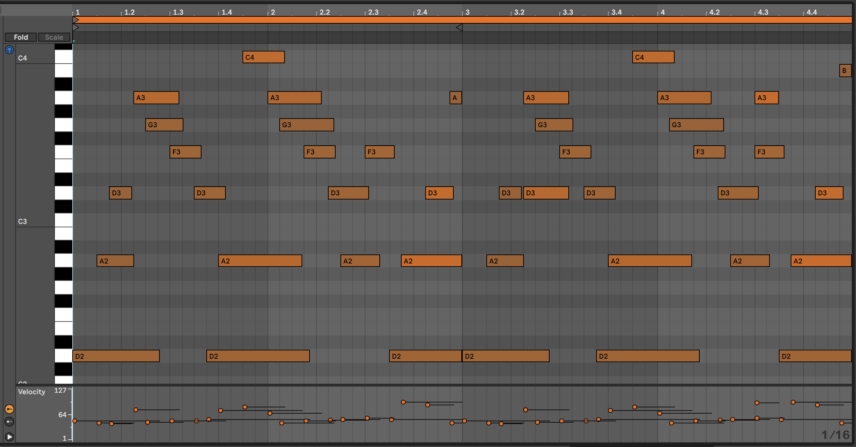Select the loop start marker on the orange brace
856x447 pixels.
pos(76,20)
